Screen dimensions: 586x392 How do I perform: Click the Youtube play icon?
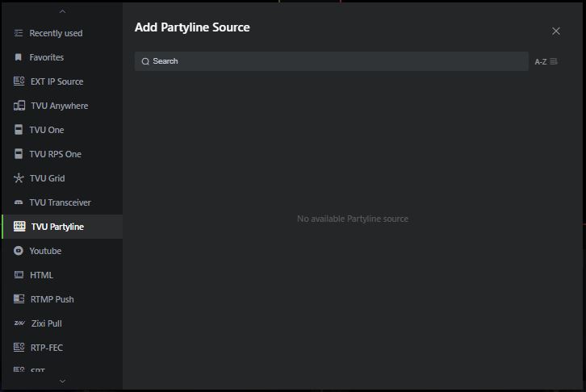pos(19,251)
